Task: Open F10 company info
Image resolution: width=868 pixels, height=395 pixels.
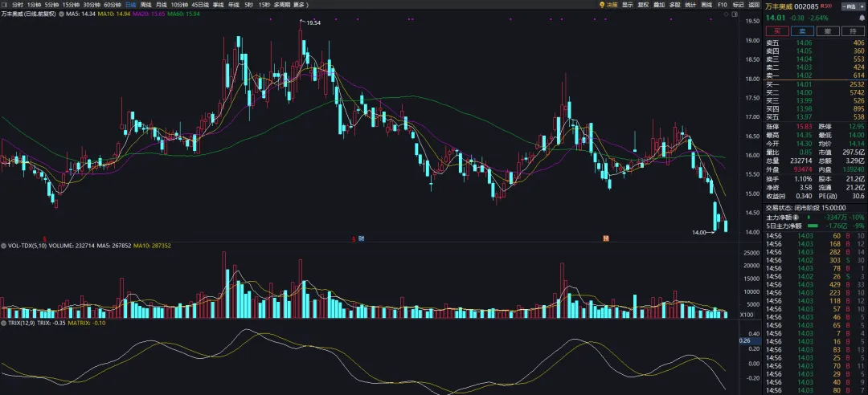Action: click(723, 5)
